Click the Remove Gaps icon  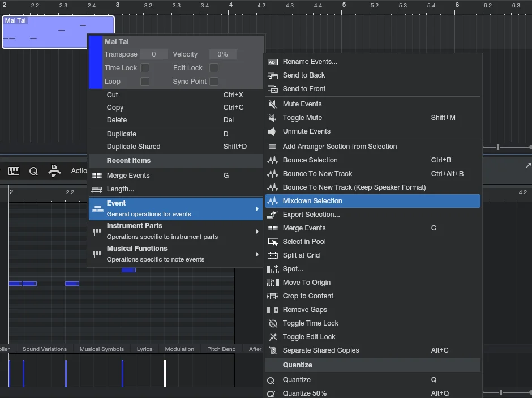(272, 310)
